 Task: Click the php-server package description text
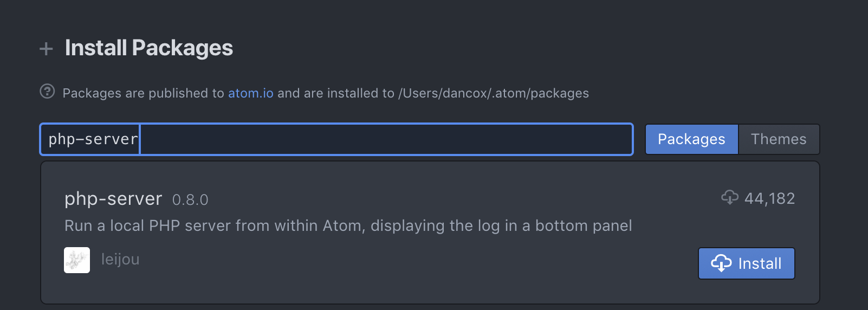click(348, 225)
